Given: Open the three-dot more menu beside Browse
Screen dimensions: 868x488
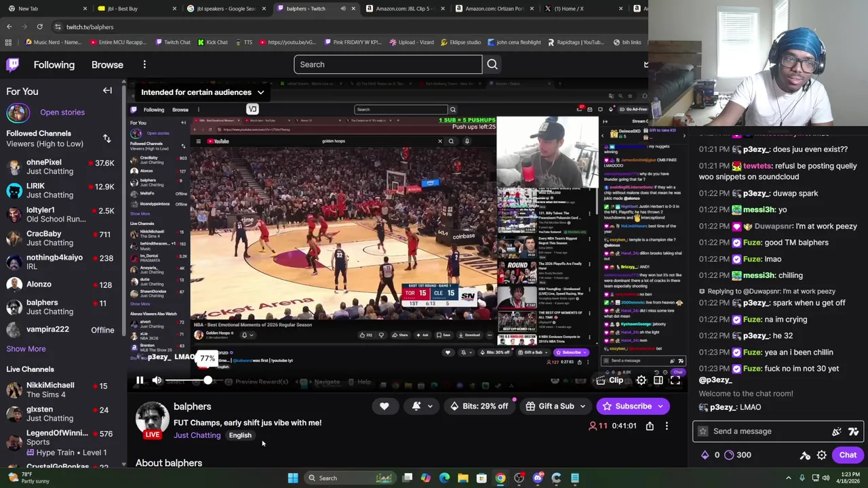Looking at the screenshot, I should click(x=144, y=64).
